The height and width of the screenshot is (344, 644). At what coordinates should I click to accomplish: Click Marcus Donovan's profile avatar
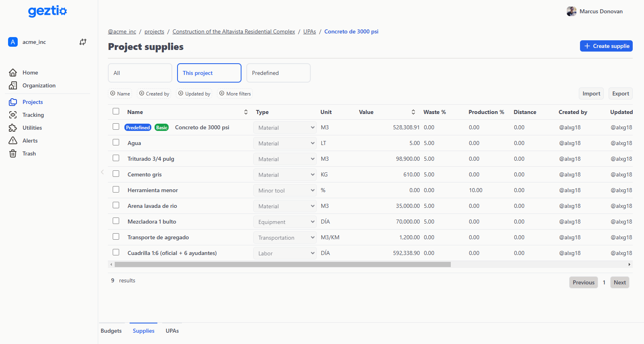coord(571,11)
